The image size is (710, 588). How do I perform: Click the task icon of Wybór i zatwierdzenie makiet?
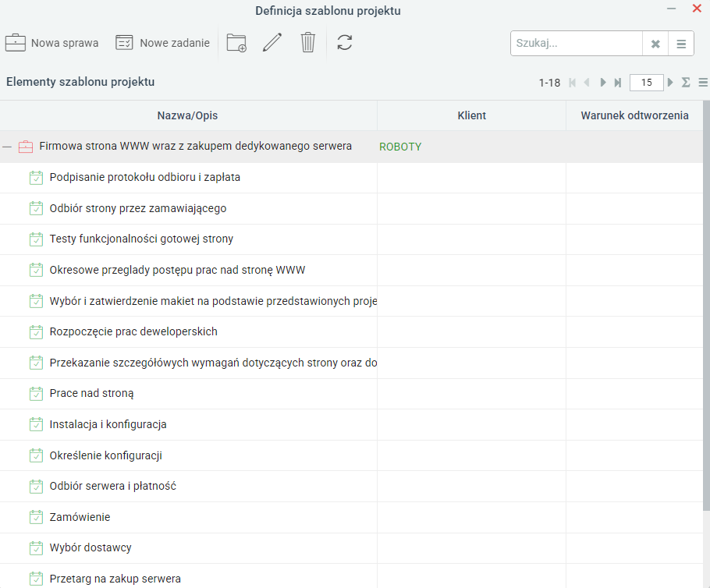coord(36,301)
